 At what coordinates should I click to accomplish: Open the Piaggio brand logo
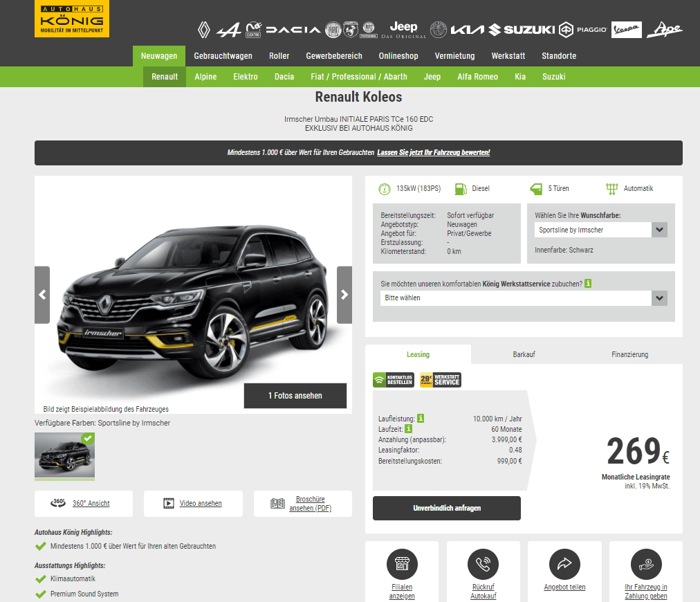pos(583,30)
